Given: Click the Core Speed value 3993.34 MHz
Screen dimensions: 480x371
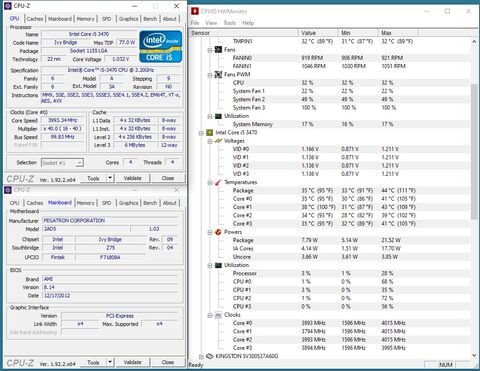Looking at the screenshot, I should tap(63, 120).
